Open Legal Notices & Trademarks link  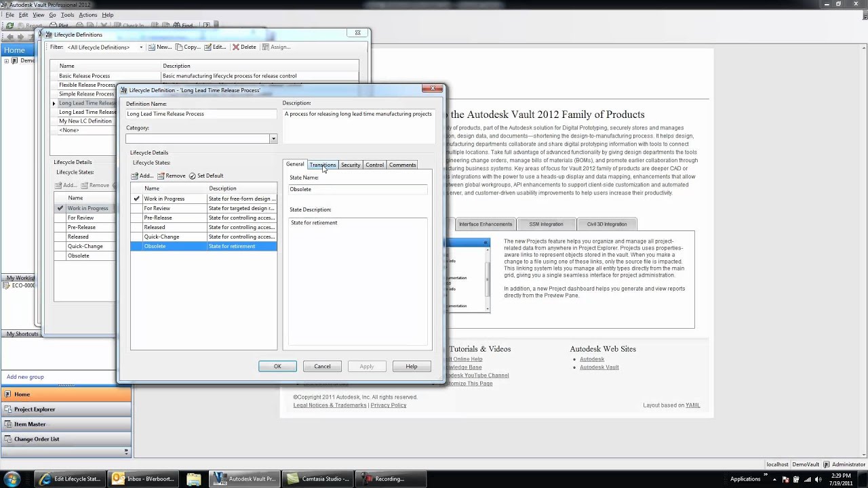pyautogui.click(x=330, y=405)
